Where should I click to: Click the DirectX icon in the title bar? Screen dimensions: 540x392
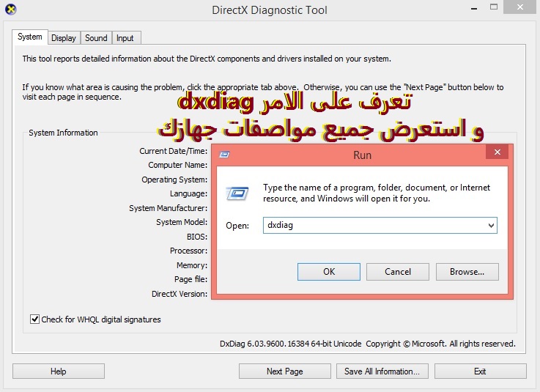11,10
